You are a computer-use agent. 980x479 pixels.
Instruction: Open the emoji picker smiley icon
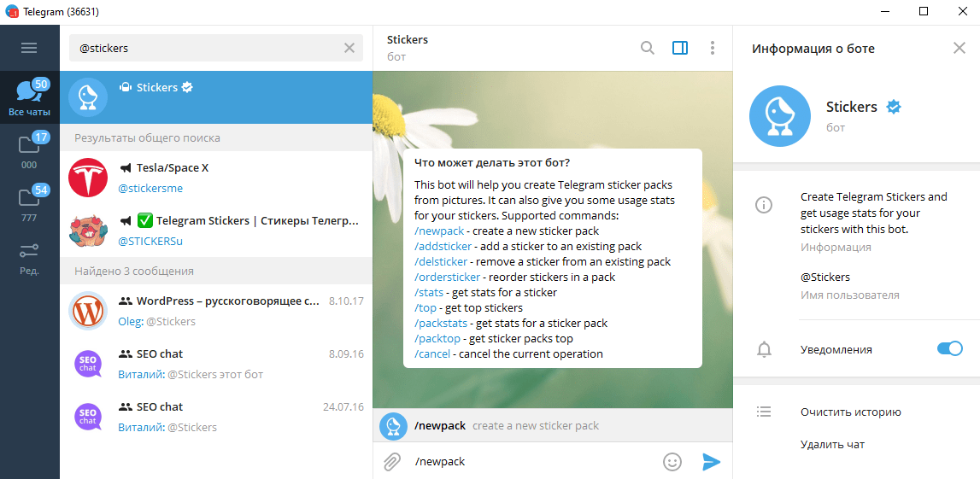[x=672, y=462]
